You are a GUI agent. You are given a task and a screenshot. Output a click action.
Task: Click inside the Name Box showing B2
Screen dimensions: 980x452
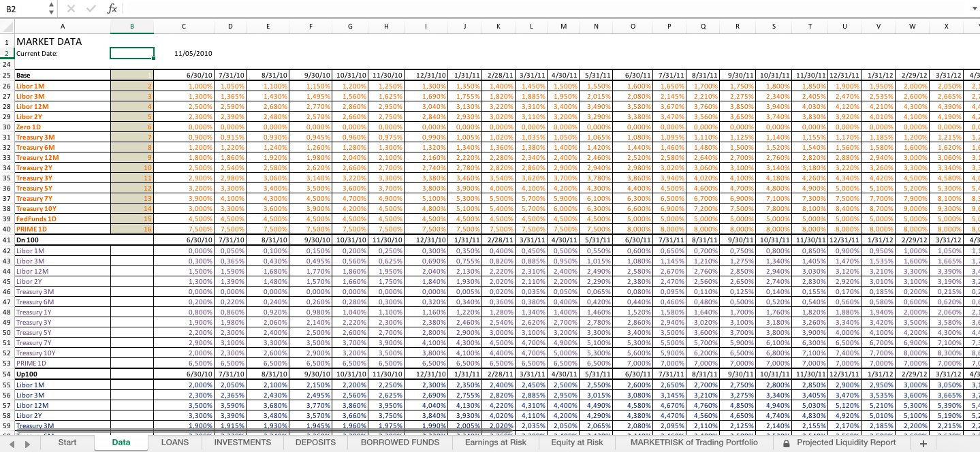tap(20, 9)
